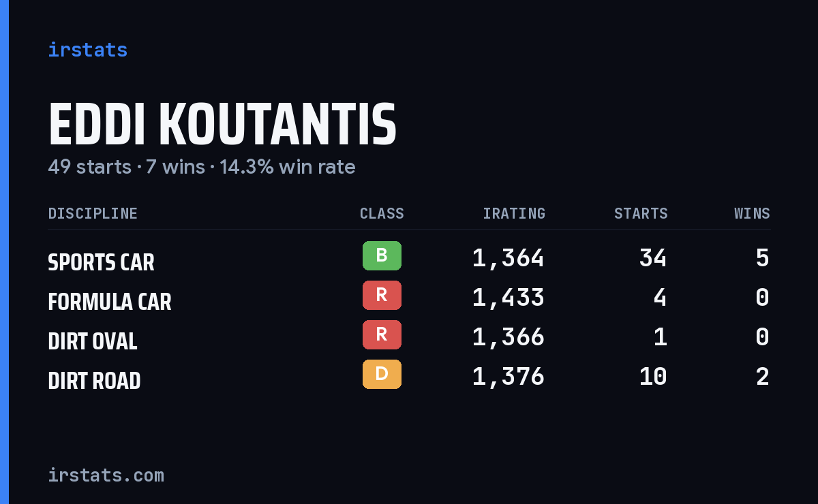This screenshot has height=504, width=818.
Task: Click Dirt Road starts value 10
Action: [x=653, y=377]
